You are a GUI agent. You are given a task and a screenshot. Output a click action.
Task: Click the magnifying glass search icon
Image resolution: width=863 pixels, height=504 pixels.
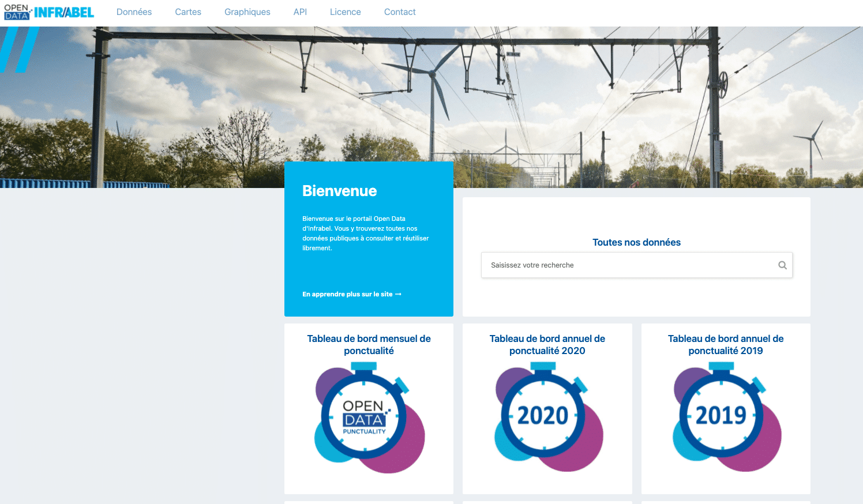[x=782, y=265]
